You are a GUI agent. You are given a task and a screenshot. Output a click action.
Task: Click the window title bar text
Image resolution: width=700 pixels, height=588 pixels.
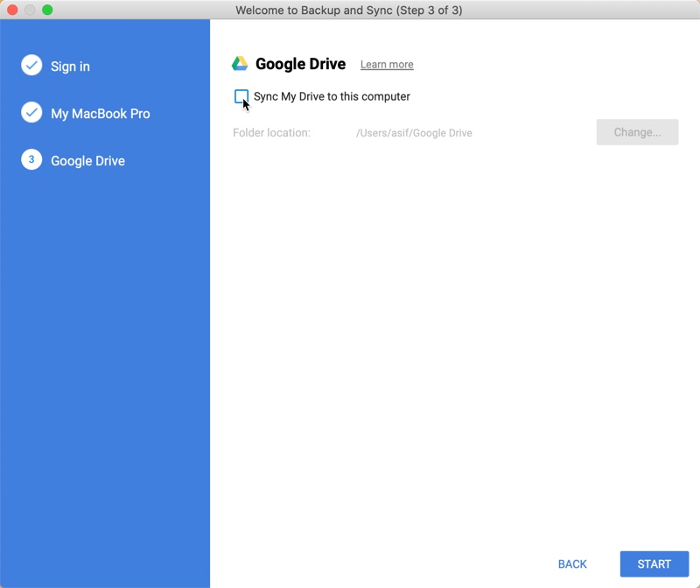coord(349,10)
